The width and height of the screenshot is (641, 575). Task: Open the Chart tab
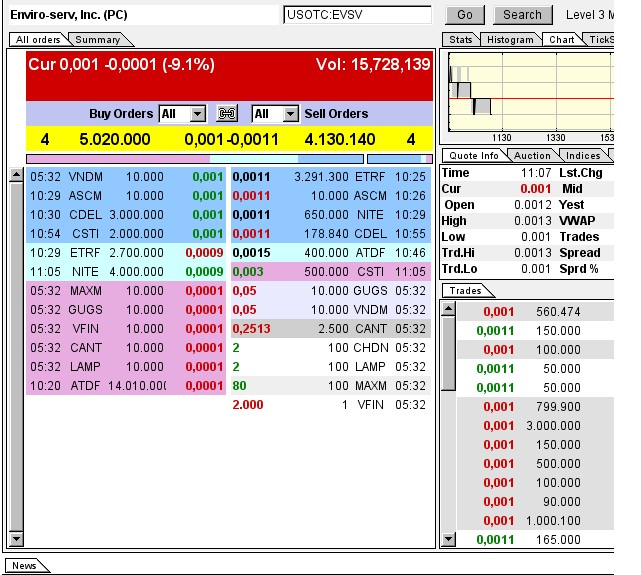pyautogui.click(x=561, y=40)
